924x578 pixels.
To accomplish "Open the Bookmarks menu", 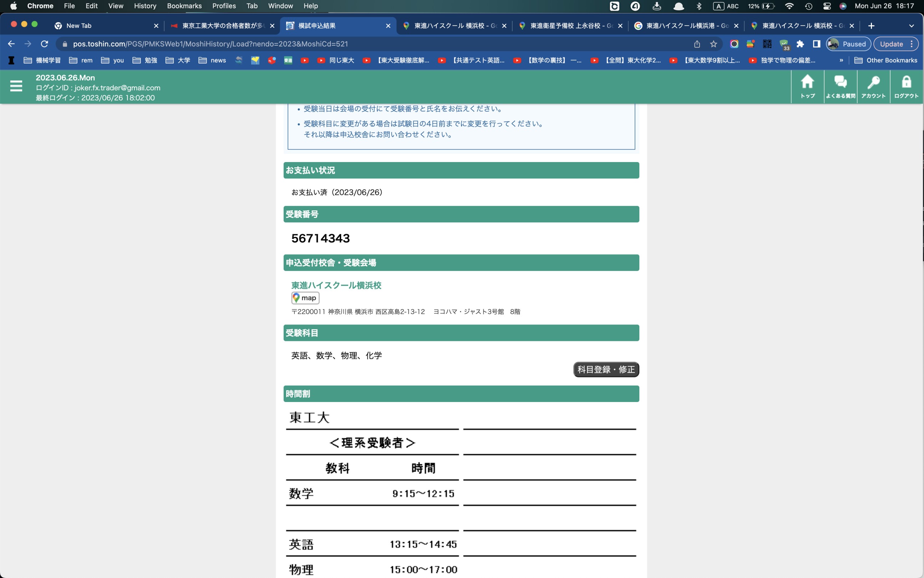I will [x=184, y=6].
